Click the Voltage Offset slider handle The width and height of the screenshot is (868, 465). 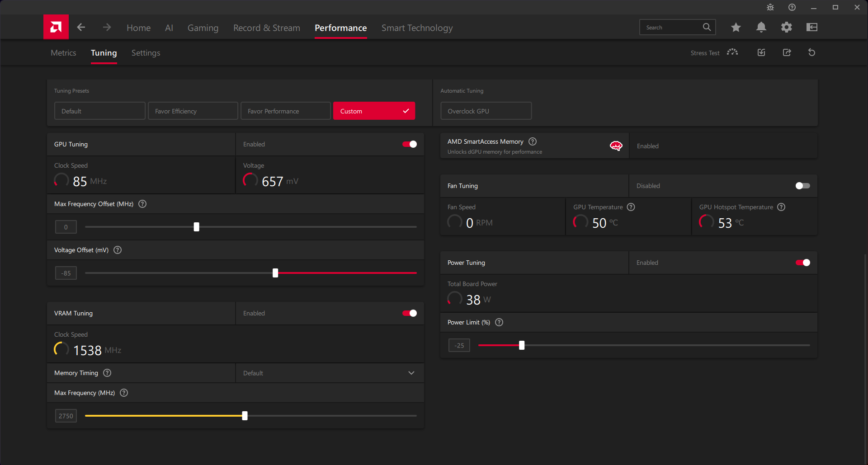point(275,273)
